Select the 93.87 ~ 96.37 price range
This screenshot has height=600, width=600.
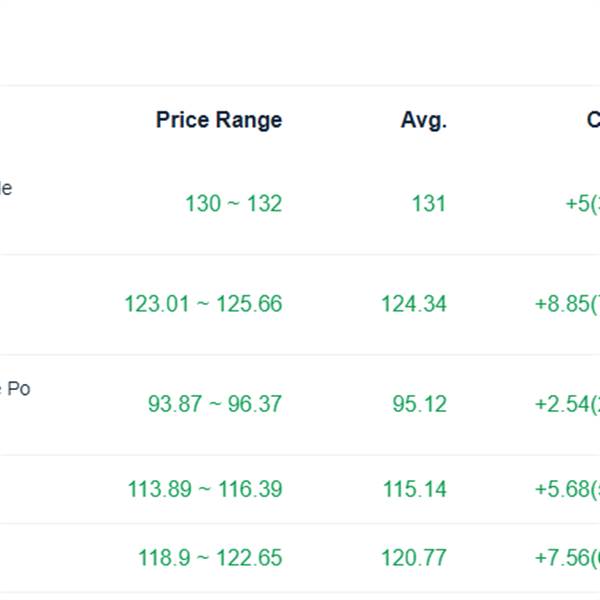215,404
